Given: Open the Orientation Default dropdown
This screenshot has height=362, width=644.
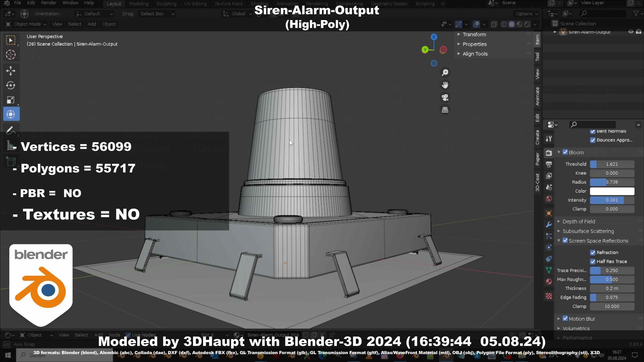Looking at the screenshot, I should [94, 14].
